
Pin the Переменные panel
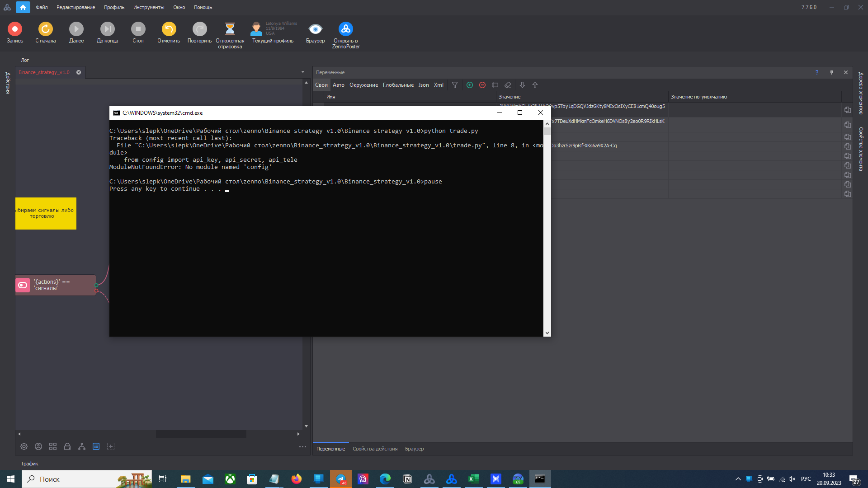[x=831, y=72]
